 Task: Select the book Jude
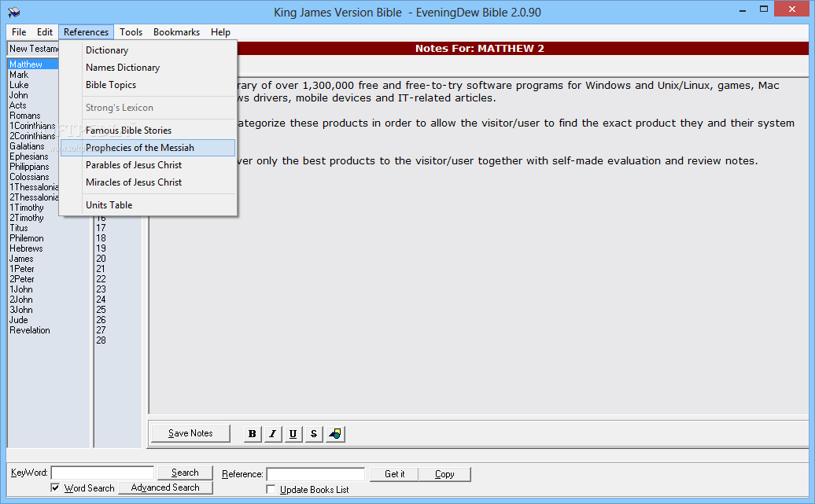[x=19, y=320]
